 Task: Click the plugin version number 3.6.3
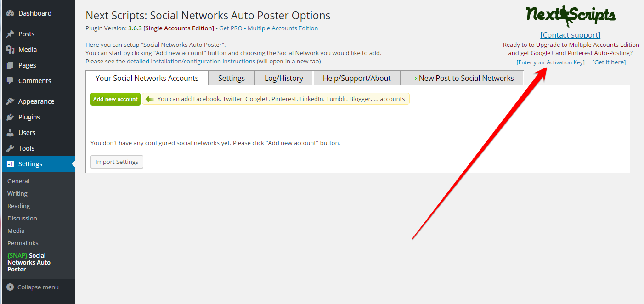pos(135,28)
